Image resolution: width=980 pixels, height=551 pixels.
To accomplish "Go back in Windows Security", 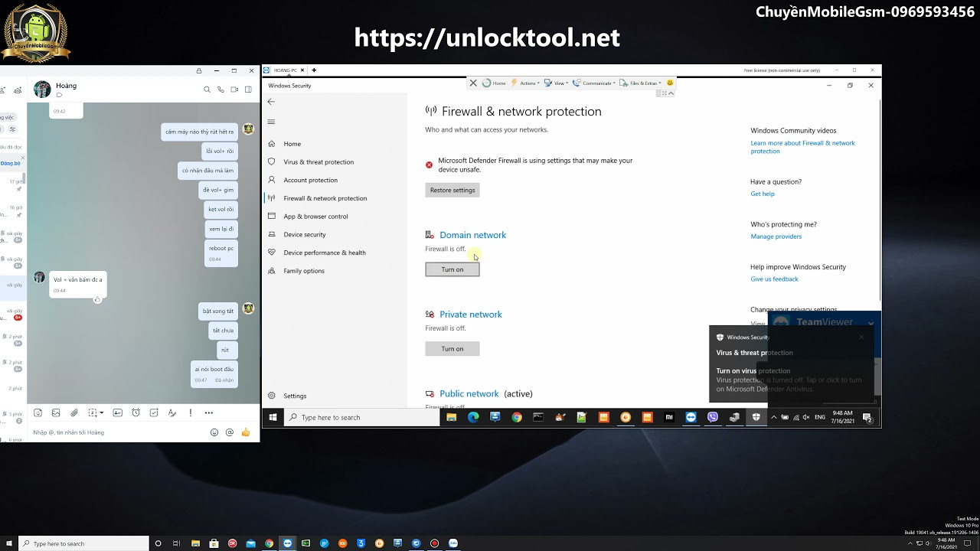I will pyautogui.click(x=271, y=102).
